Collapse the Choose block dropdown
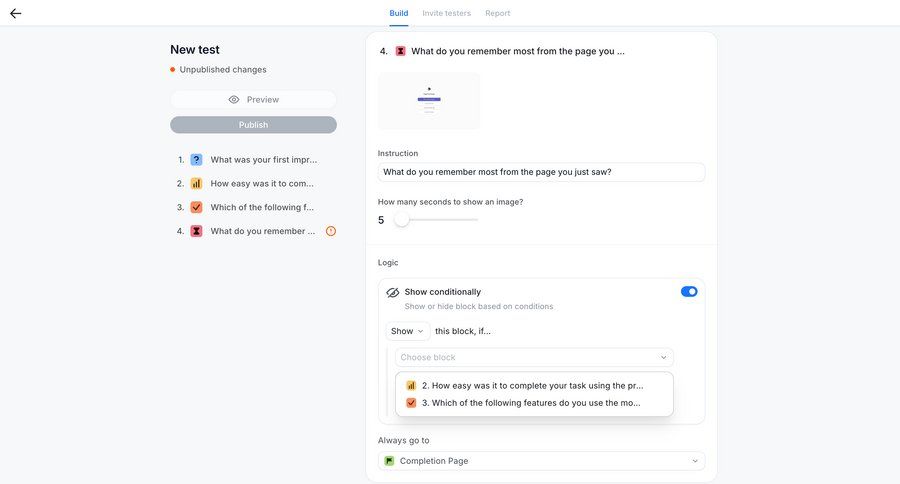Viewport: 900px width, 484px height. click(x=663, y=357)
